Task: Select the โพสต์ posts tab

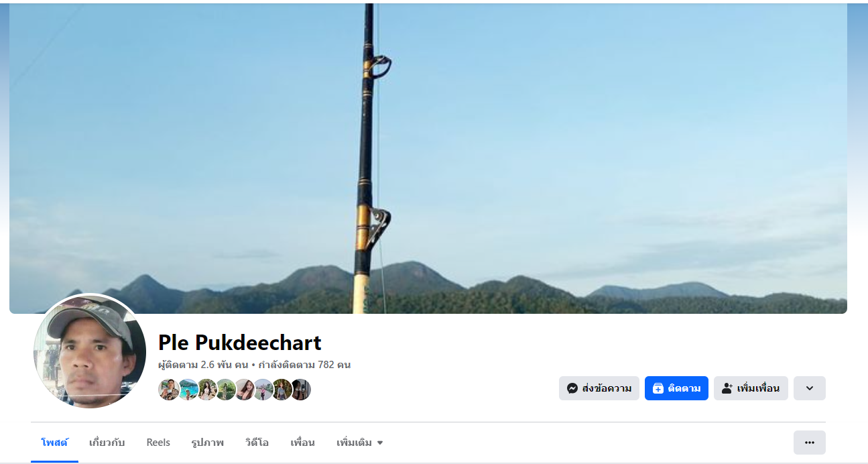Action: point(54,443)
